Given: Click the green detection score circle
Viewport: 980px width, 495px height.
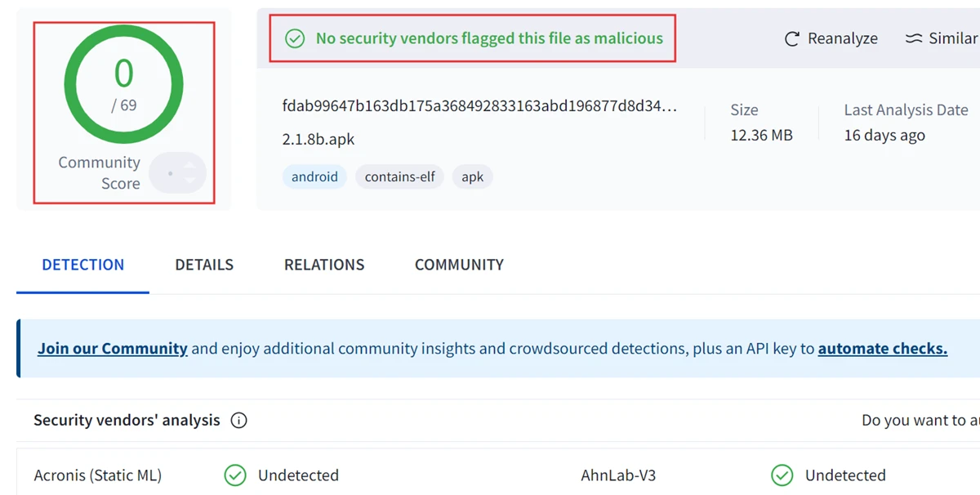Looking at the screenshot, I should [x=123, y=84].
